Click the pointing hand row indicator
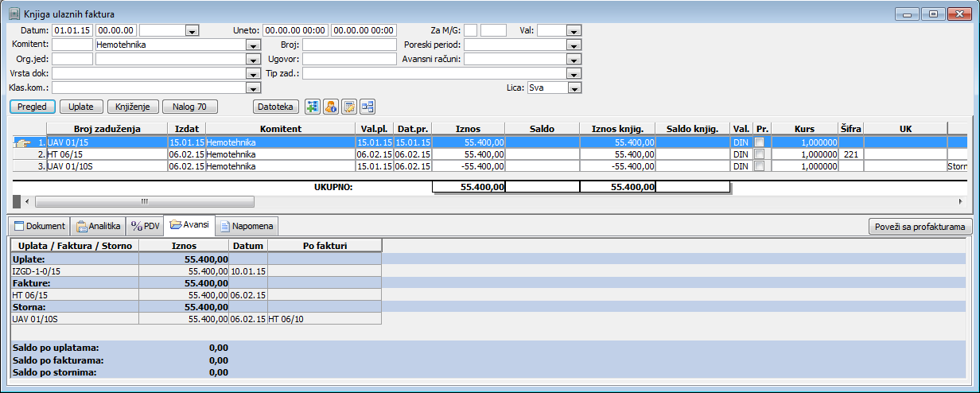Viewport: 980px width, 393px height. [23, 142]
